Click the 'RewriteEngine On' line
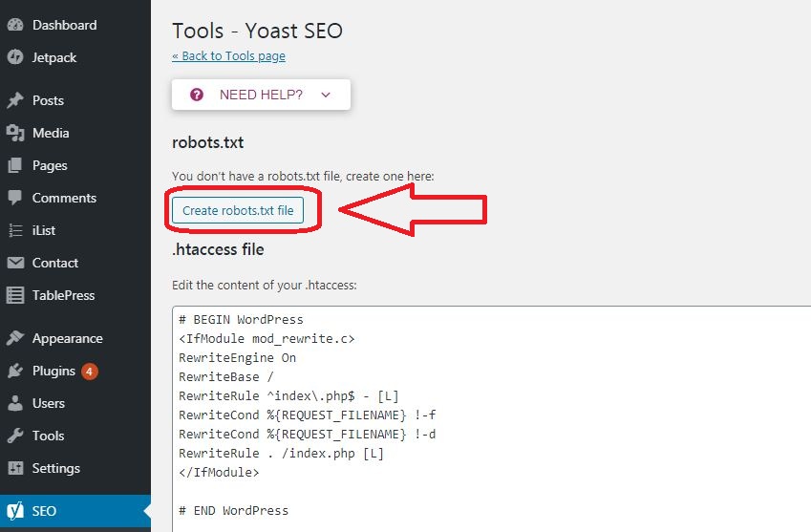 pos(238,358)
